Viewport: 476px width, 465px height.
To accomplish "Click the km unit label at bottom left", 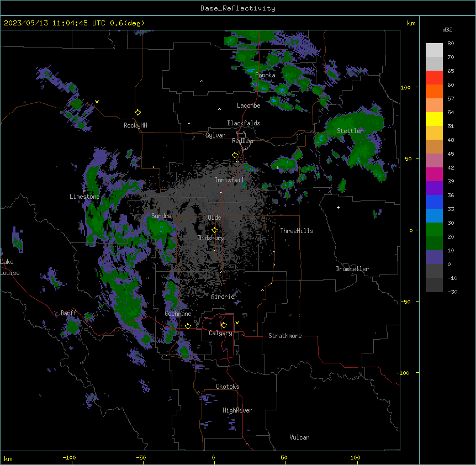I will click(8, 459).
